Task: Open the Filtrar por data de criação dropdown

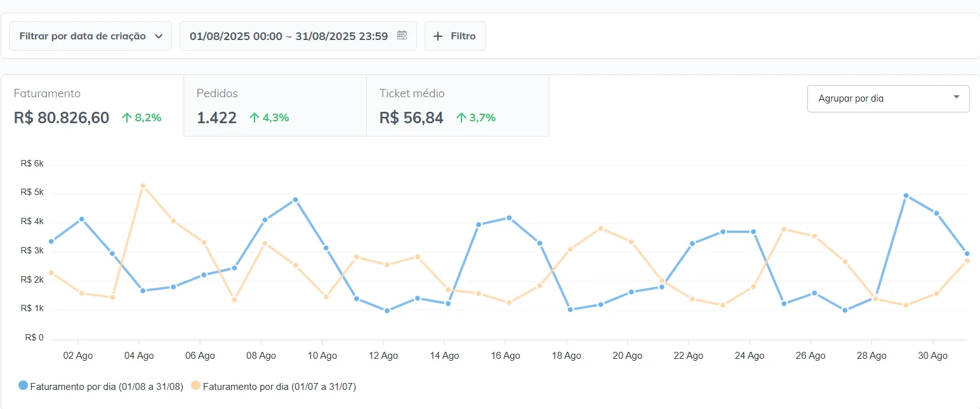Action: (x=90, y=36)
